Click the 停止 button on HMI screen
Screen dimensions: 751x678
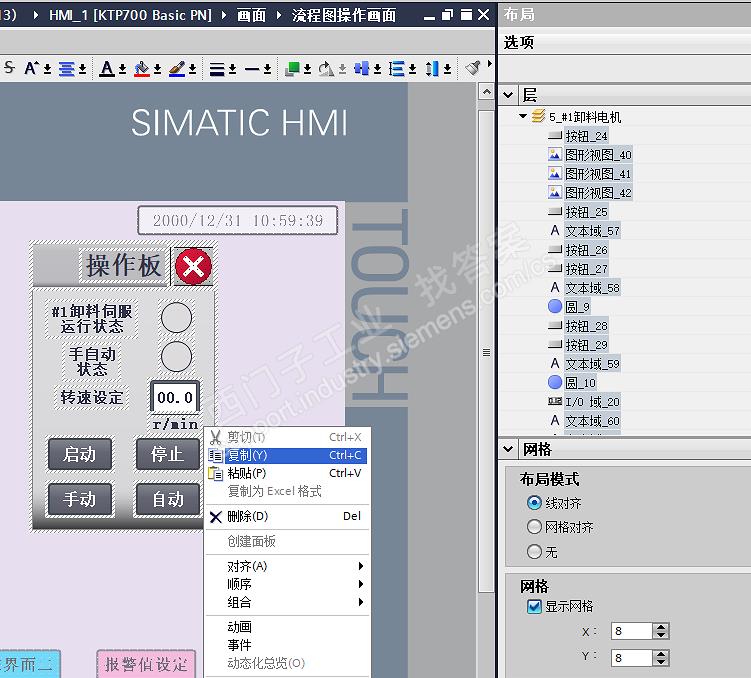168,454
